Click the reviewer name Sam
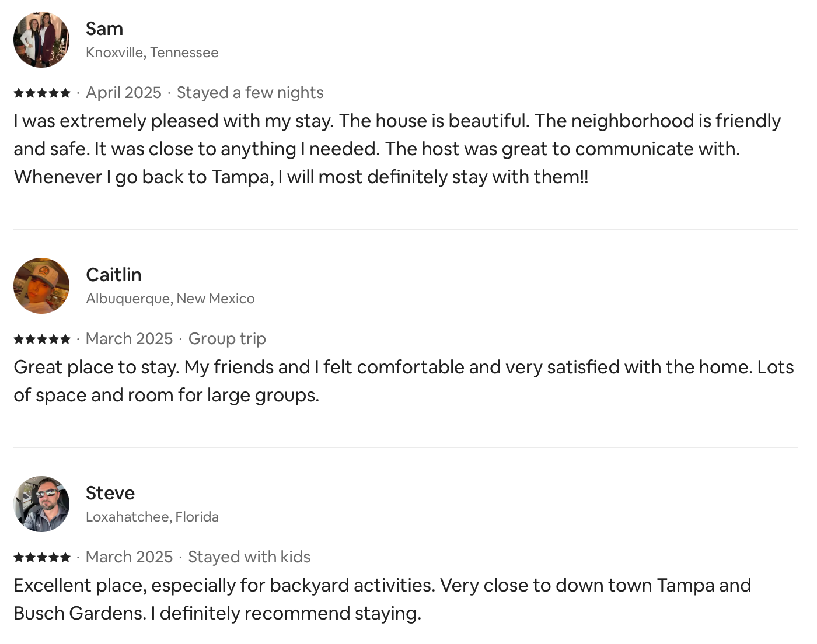Viewport: 817px width, 644px height. (x=104, y=29)
